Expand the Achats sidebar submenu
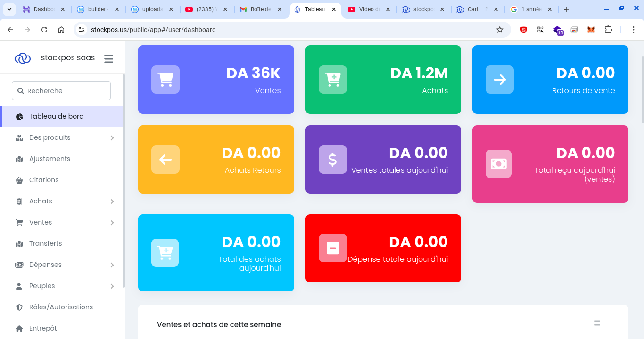The image size is (644, 339). [x=112, y=202]
